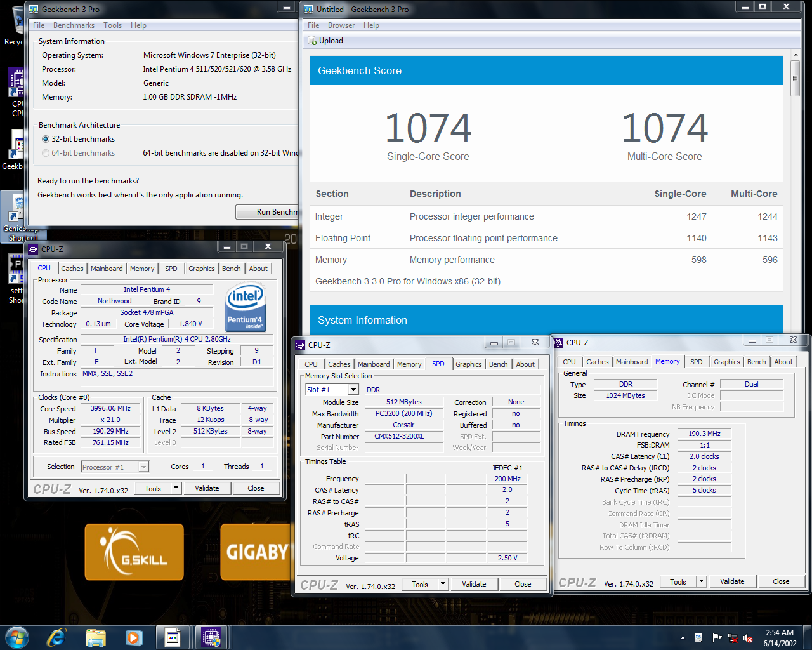Image resolution: width=812 pixels, height=650 pixels.
Task: Select the setfsb shortcut on desktop
Action: [16, 278]
